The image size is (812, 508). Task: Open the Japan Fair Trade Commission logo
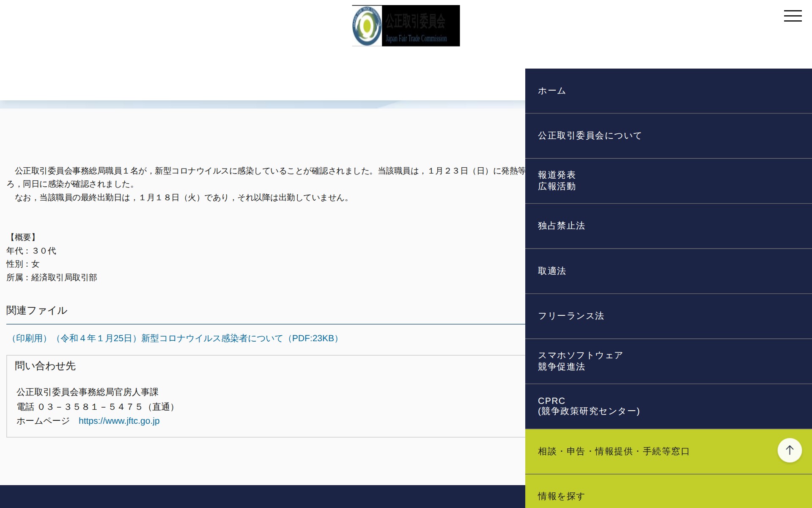[405, 25]
